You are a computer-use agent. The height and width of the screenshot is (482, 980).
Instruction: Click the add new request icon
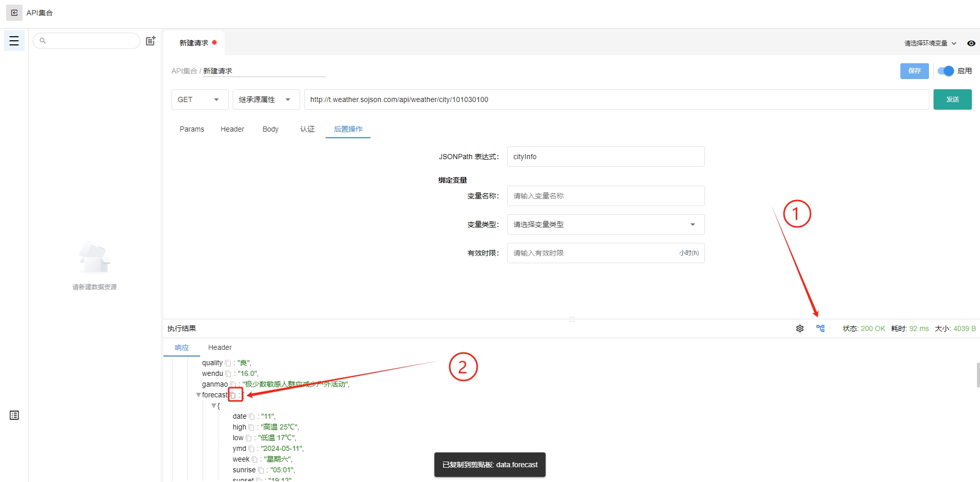click(x=151, y=41)
